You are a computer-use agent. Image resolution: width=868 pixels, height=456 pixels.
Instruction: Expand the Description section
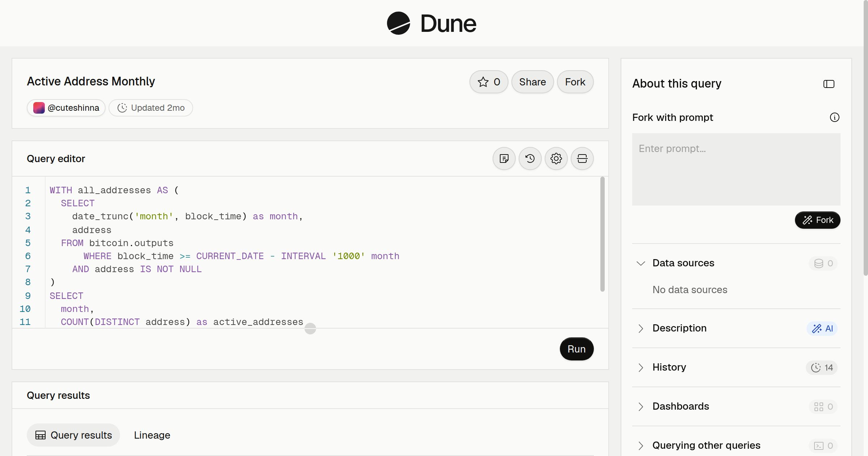click(641, 328)
